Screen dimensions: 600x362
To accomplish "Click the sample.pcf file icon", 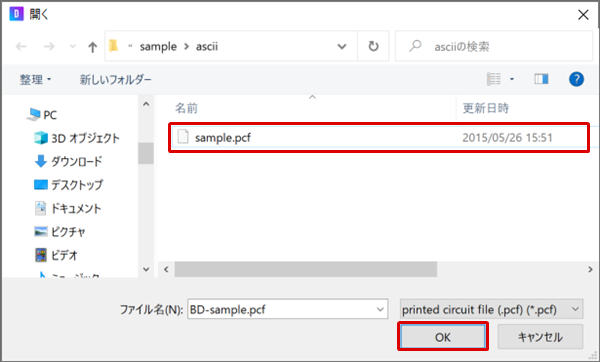I will [183, 137].
